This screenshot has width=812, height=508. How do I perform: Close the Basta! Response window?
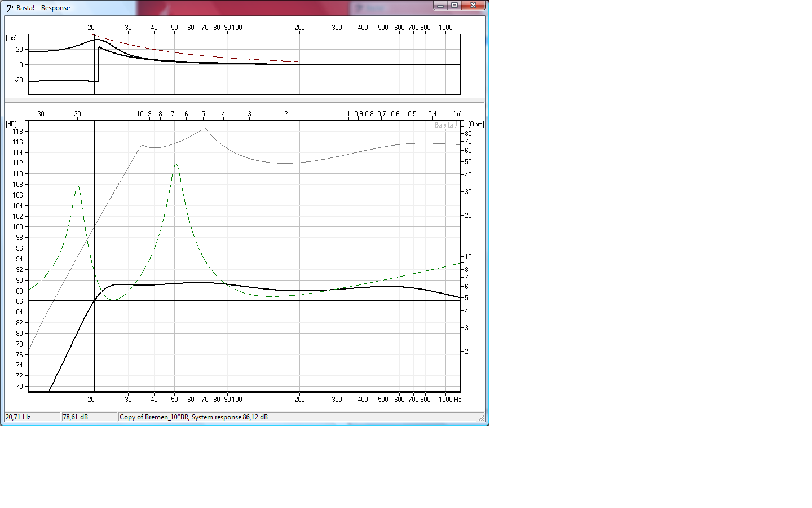(x=473, y=6)
